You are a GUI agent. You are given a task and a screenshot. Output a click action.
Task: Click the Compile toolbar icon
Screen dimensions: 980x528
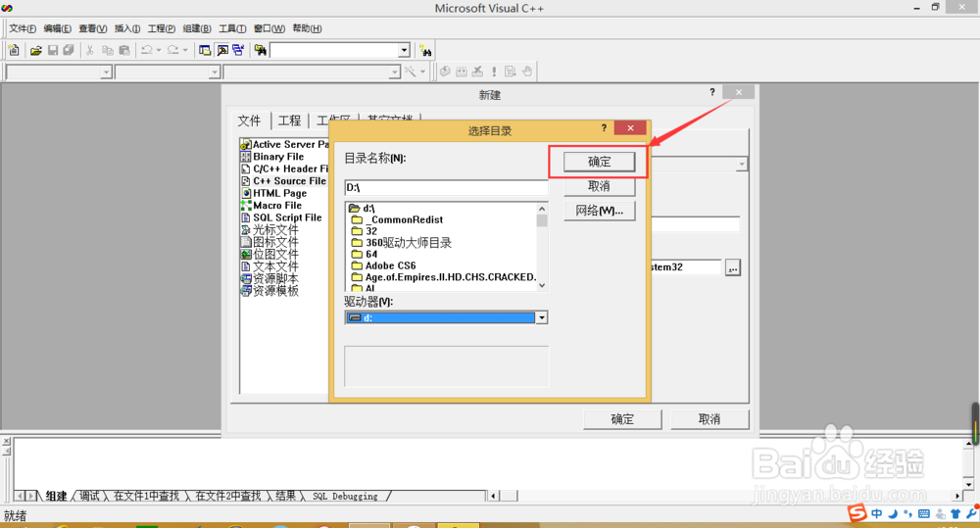[445, 72]
